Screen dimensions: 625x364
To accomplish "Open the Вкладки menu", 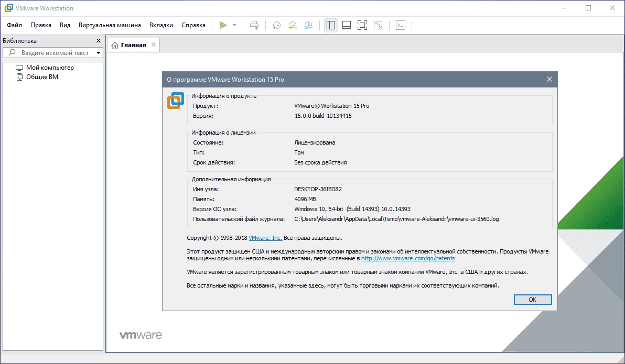I will tap(161, 25).
